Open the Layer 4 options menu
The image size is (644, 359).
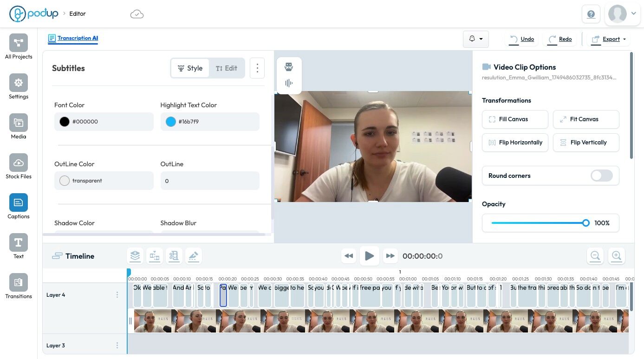pyautogui.click(x=117, y=295)
